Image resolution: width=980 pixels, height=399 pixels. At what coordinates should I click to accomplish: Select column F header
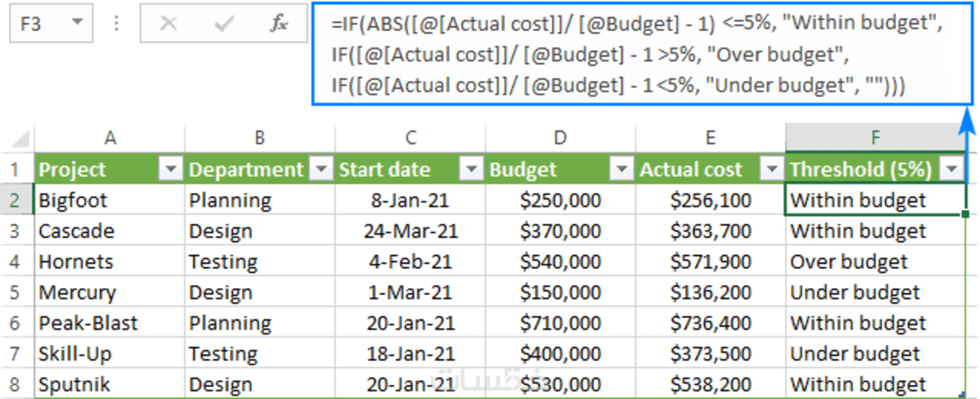tap(876, 137)
